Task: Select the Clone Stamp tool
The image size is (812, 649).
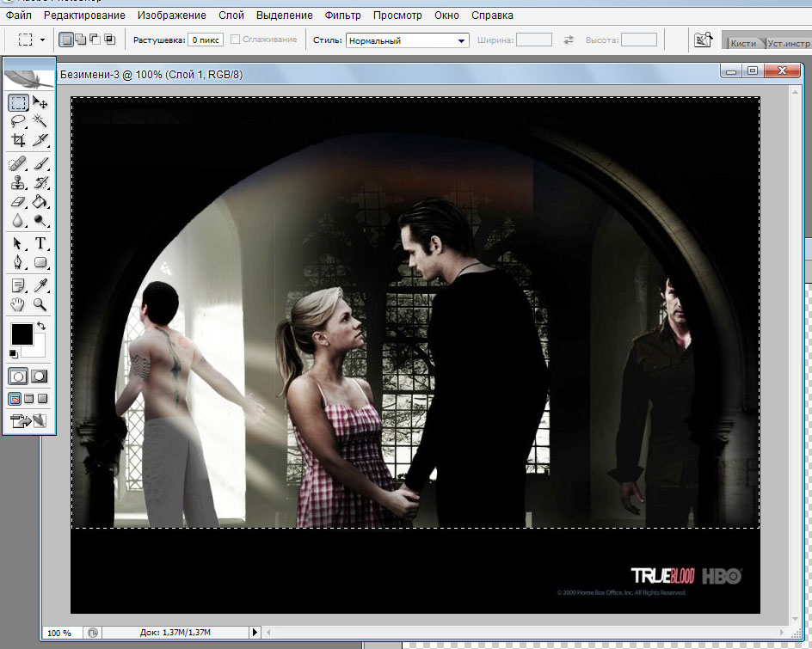Action: (x=18, y=183)
